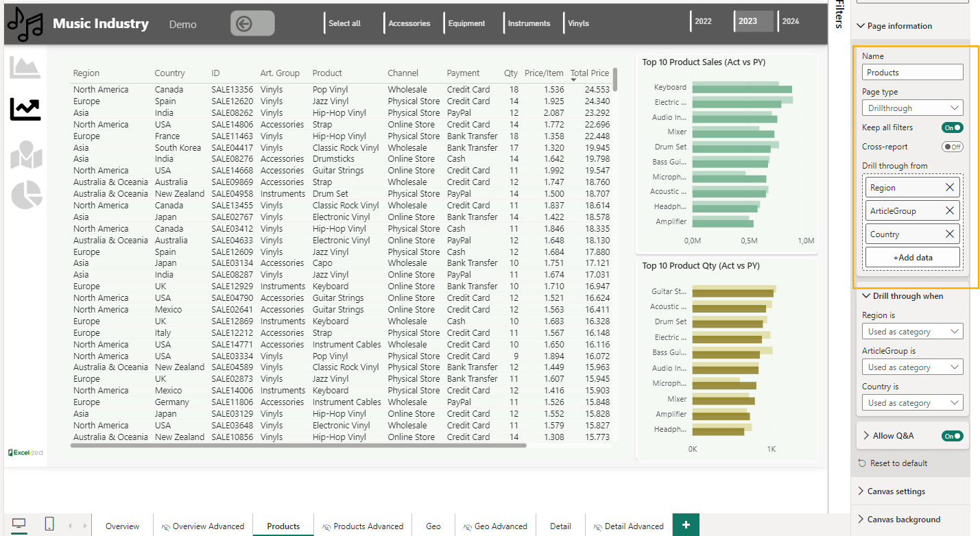This screenshot has height=536, width=980.
Task: Select the Products page tab
Action: (283, 526)
